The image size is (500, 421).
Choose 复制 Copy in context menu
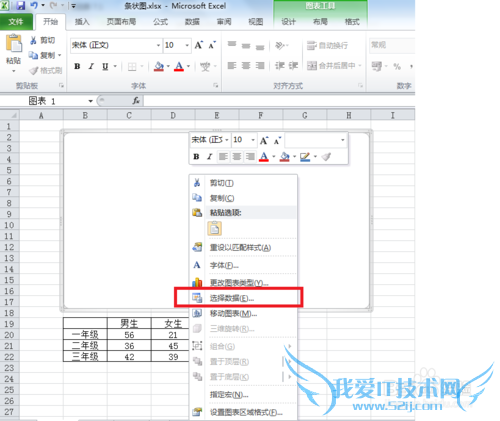point(243,198)
